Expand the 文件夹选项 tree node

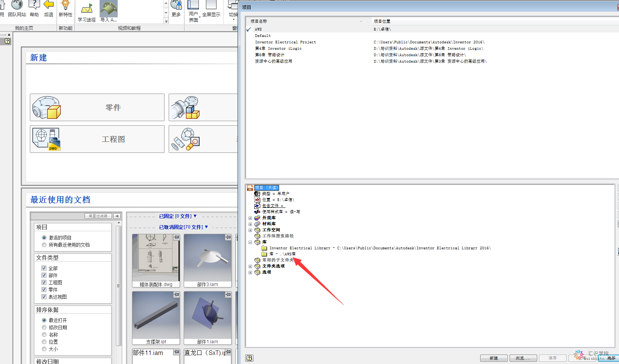tap(250, 266)
